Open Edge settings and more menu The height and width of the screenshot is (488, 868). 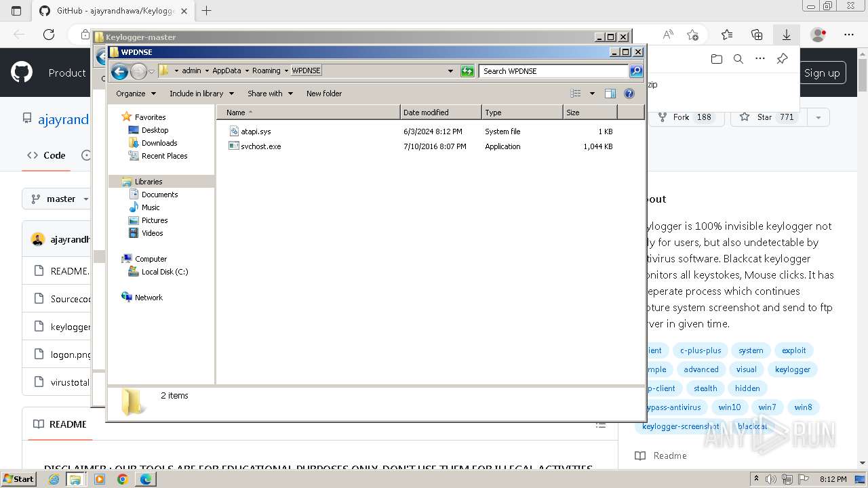click(x=849, y=35)
